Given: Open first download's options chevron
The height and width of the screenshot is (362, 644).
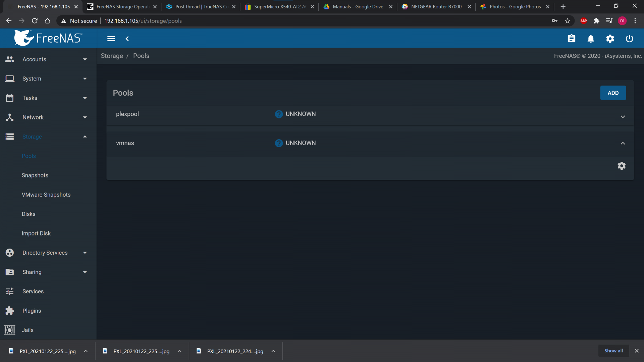Looking at the screenshot, I should coord(86,351).
